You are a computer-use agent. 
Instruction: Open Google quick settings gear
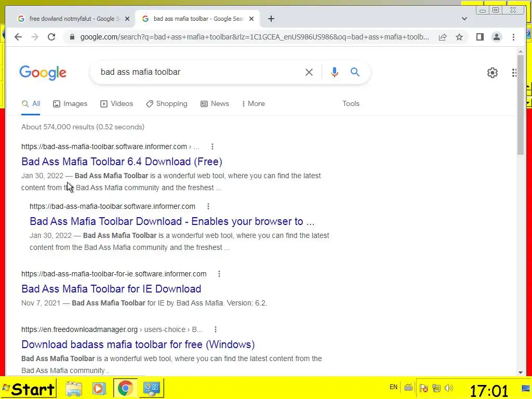493,73
